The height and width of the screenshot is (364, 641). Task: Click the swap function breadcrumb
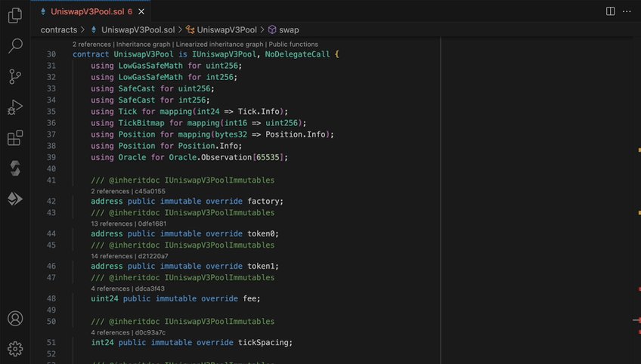(283, 29)
